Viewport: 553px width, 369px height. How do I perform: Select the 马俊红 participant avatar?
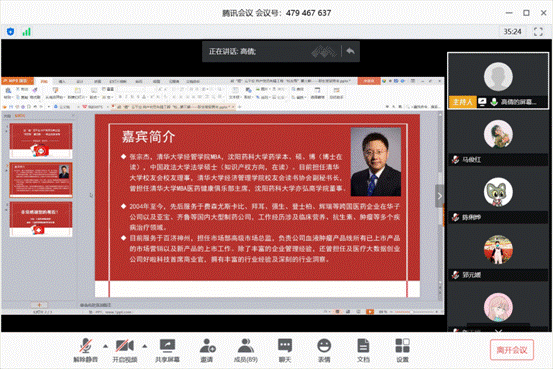(498, 134)
